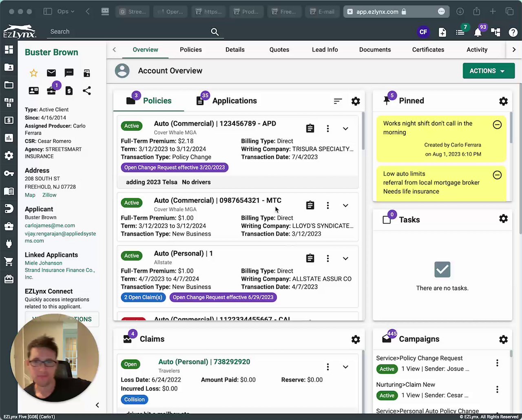This screenshot has height=420, width=522.
Task: Create new item with add-document icon
Action: 442,32
